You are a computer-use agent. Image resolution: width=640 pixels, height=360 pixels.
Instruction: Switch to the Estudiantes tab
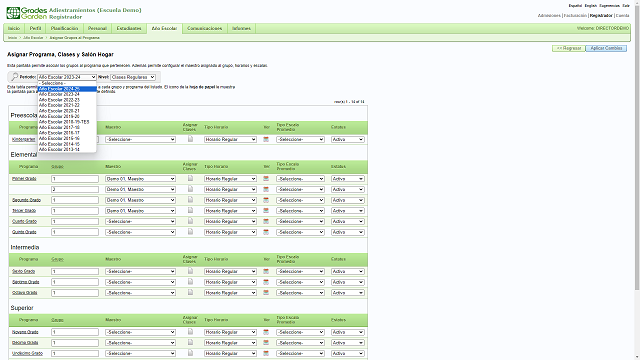(x=129, y=29)
